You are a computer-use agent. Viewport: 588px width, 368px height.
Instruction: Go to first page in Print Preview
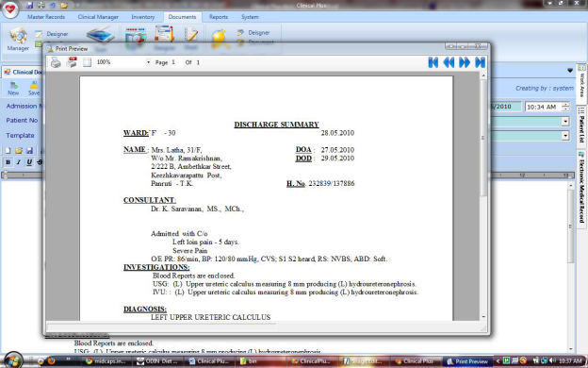click(433, 62)
